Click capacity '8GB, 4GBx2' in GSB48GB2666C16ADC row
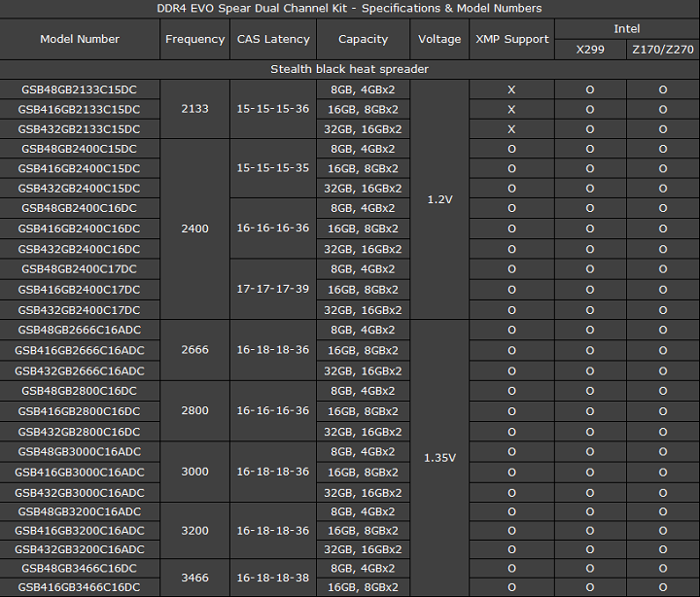Viewport: 700px width, 597px height. point(363,330)
